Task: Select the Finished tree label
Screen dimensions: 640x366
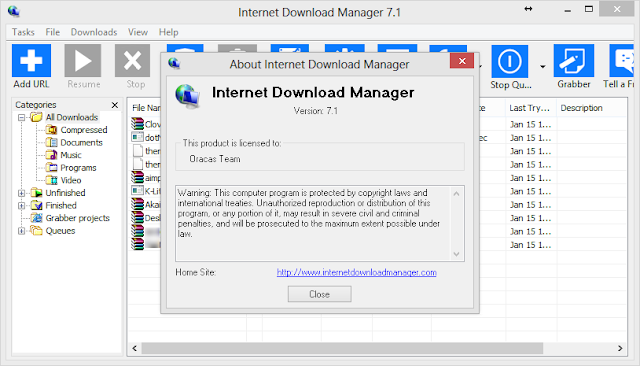Action: 61,205
